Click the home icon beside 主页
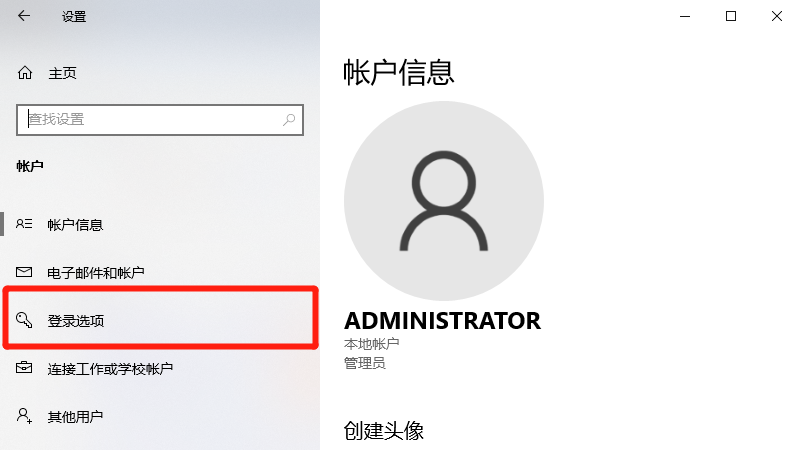Image resolution: width=800 pixels, height=450 pixels. [x=24, y=73]
